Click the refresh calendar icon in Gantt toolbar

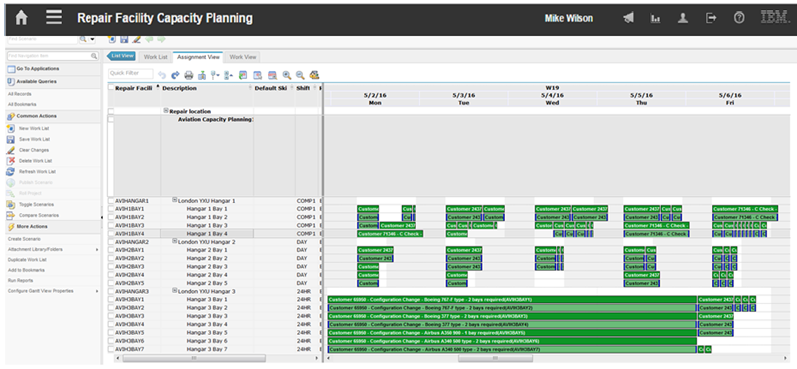(243, 75)
